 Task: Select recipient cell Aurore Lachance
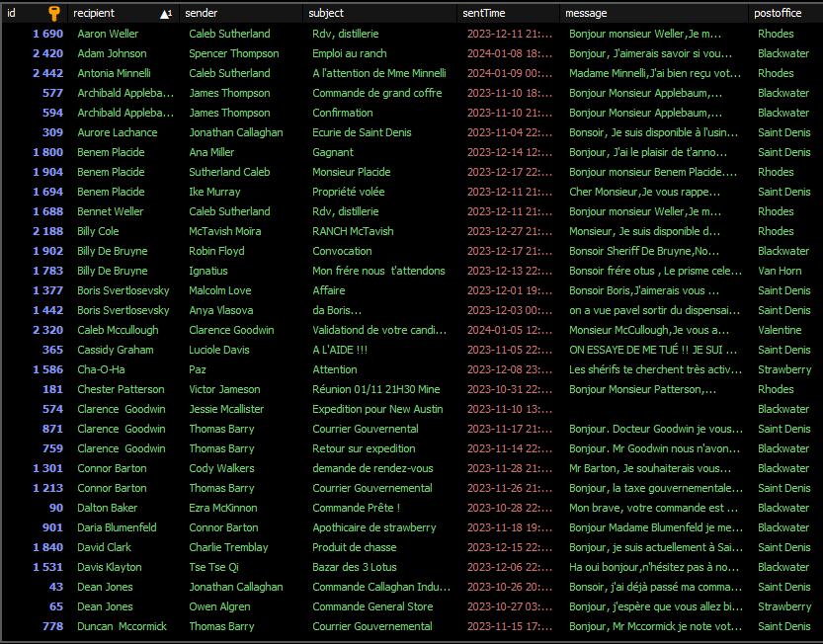tap(117, 132)
